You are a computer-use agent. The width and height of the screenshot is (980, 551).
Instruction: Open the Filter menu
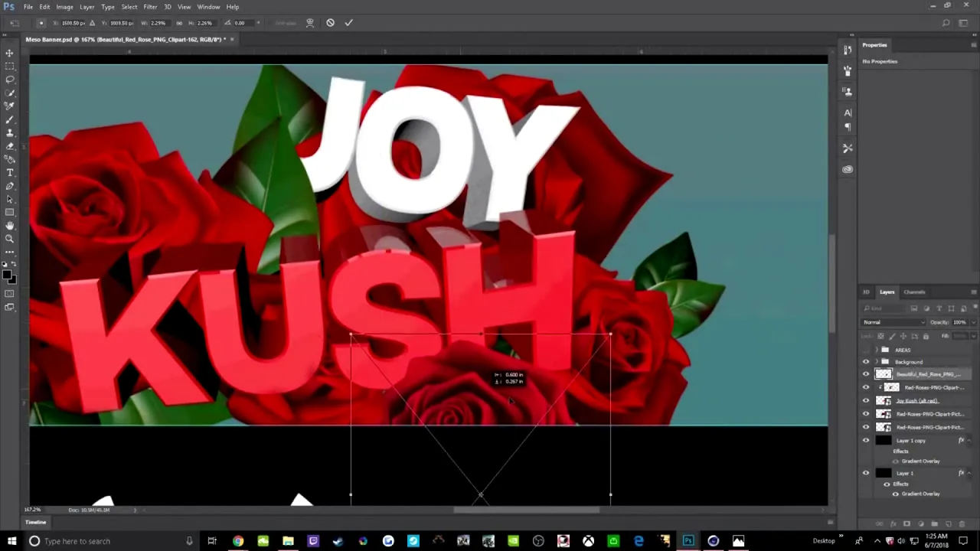pos(150,7)
